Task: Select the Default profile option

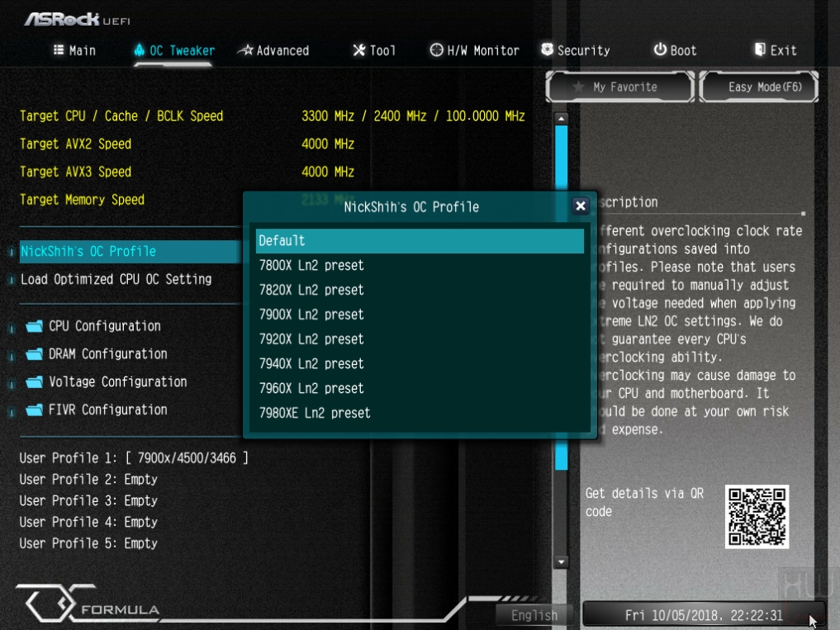Action: tap(420, 240)
